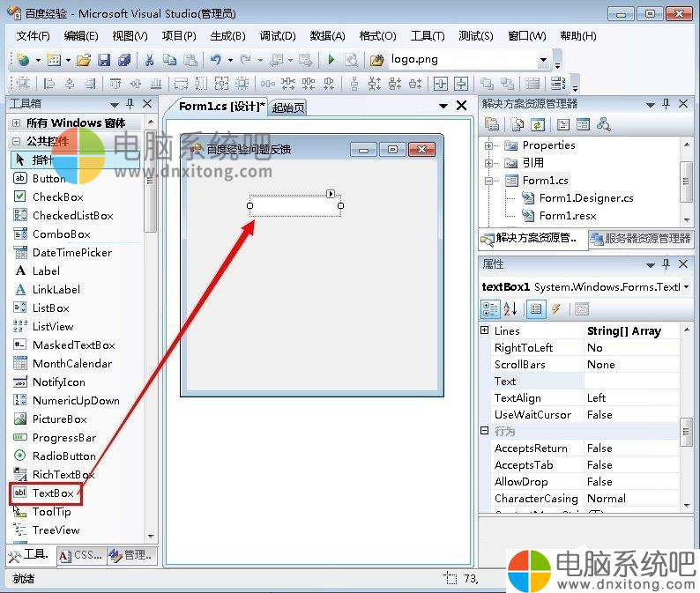Click the textBox1 control on the form
This screenshot has width=700, height=593.
pyautogui.click(x=295, y=205)
